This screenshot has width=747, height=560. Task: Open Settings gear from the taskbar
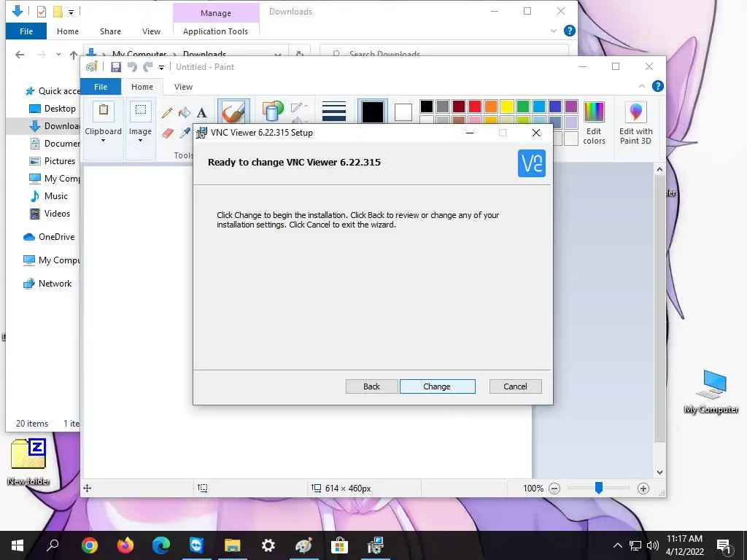268,545
